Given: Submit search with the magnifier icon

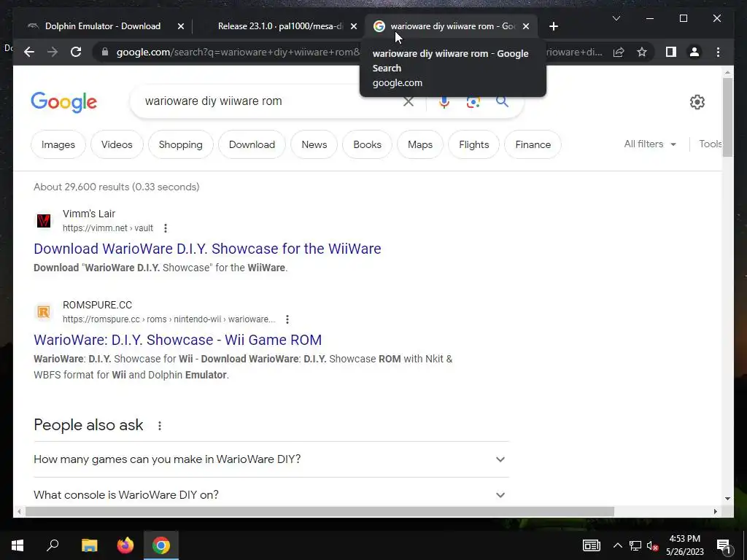Looking at the screenshot, I should [x=502, y=101].
